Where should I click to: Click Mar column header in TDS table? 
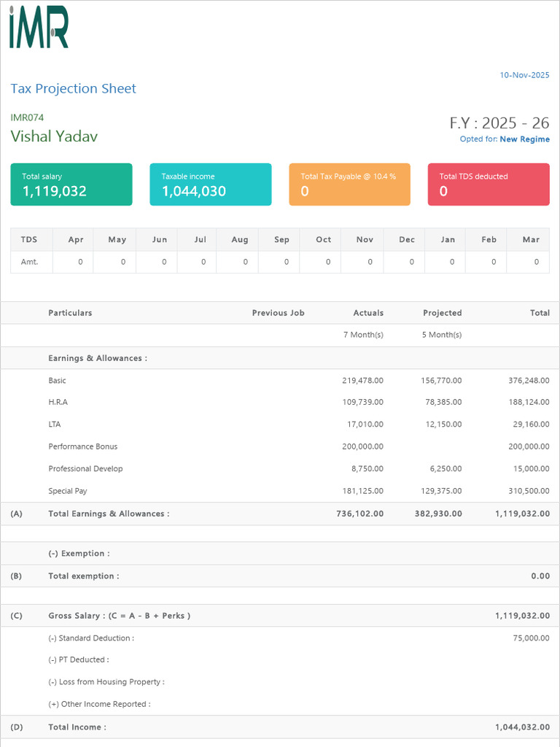528,239
